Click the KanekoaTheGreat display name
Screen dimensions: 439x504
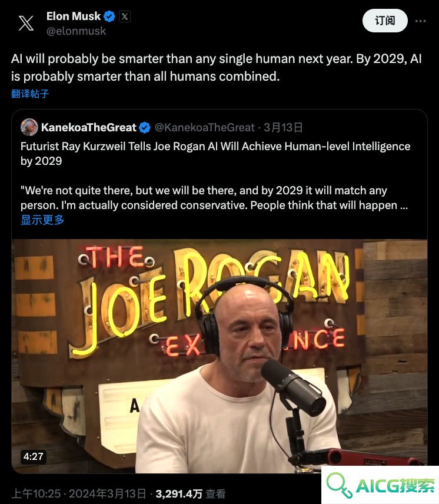tap(89, 128)
